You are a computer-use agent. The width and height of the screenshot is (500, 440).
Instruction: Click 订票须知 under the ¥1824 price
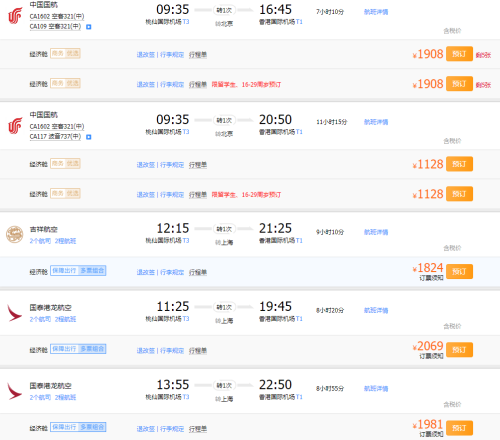pos(431,278)
